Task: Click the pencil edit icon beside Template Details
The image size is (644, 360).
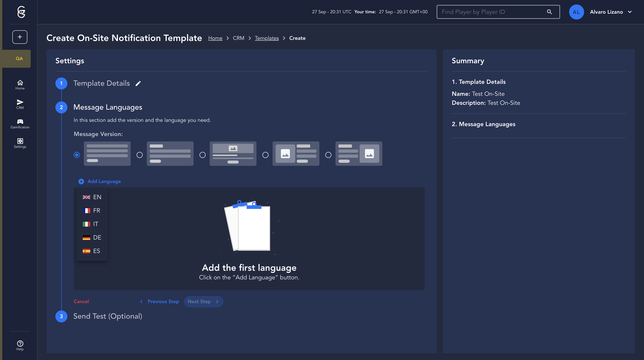Action: 138,83
